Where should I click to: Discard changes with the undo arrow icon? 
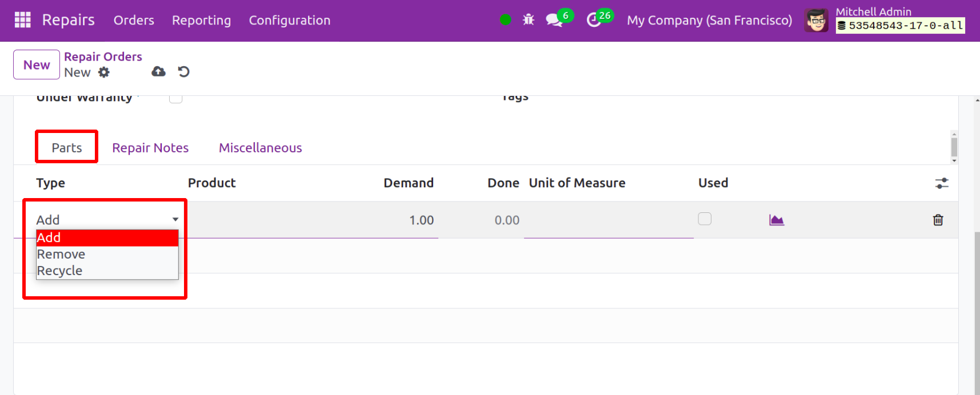[183, 71]
